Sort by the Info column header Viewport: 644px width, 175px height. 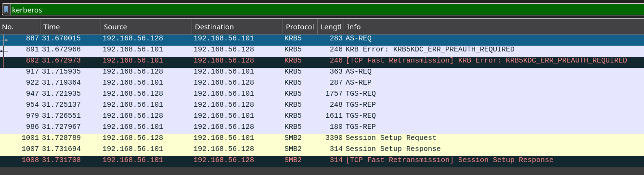(494, 27)
